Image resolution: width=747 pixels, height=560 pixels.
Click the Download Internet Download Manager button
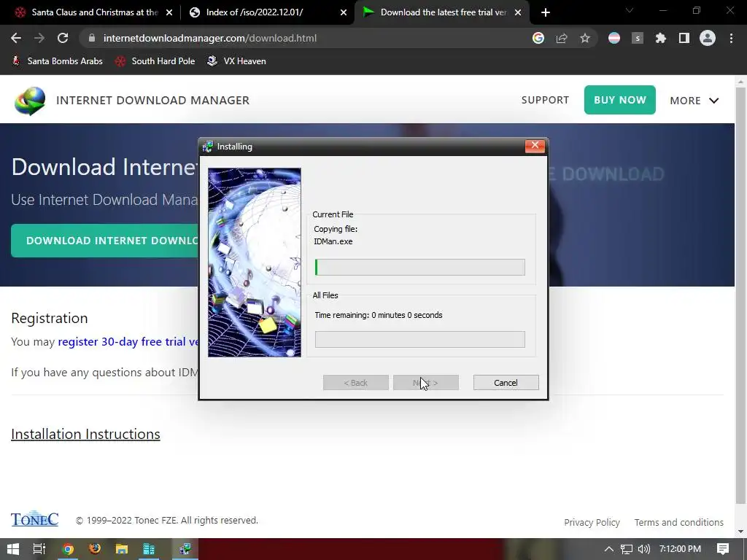[x=105, y=241]
